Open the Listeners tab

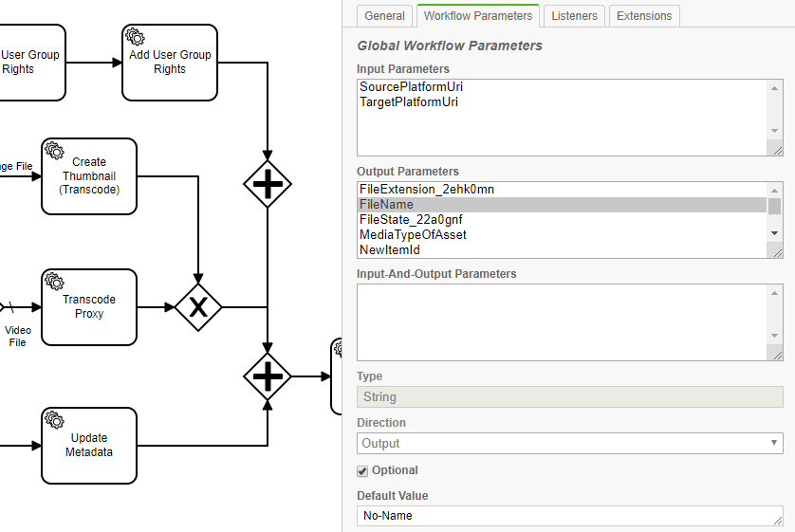tap(575, 16)
